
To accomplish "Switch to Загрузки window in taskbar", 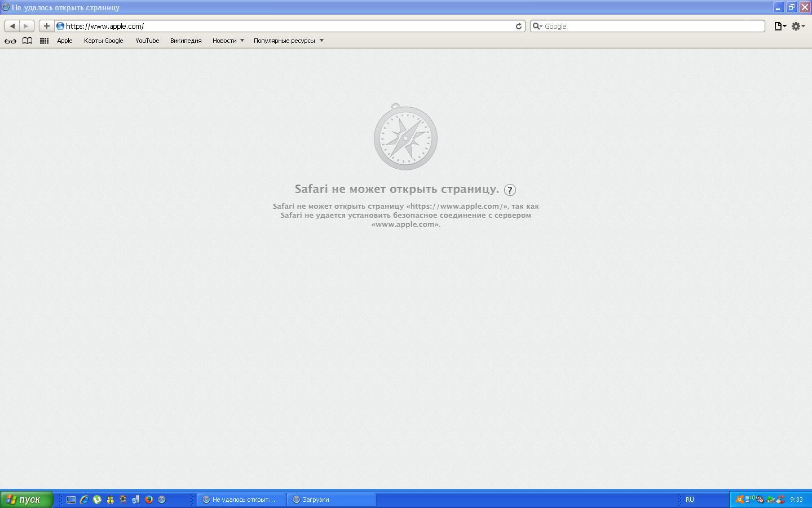I will [x=331, y=500].
